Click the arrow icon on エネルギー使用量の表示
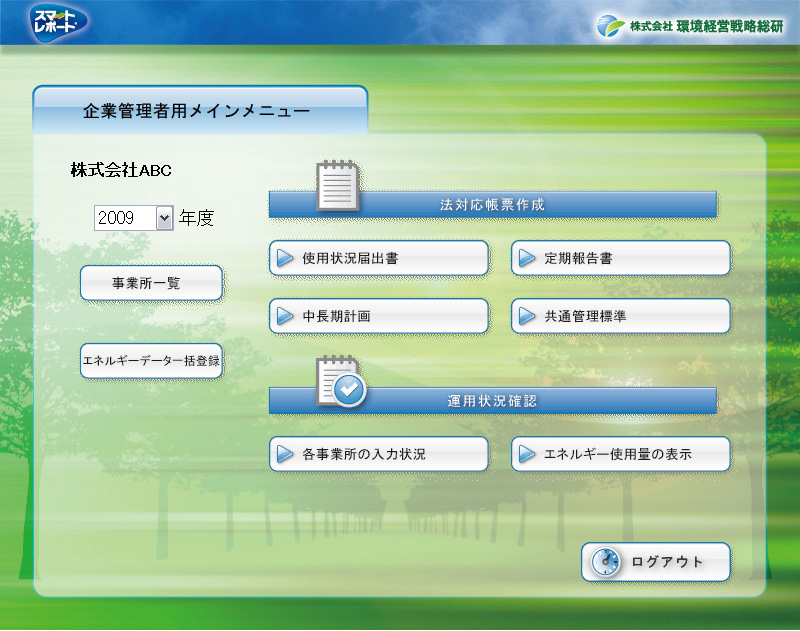 (x=527, y=454)
